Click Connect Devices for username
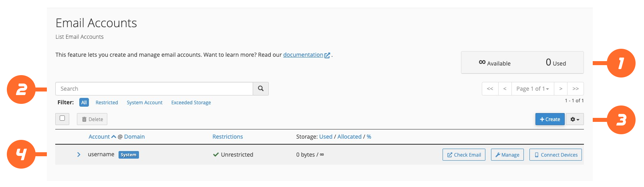644x187 pixels. pos(555,155)
